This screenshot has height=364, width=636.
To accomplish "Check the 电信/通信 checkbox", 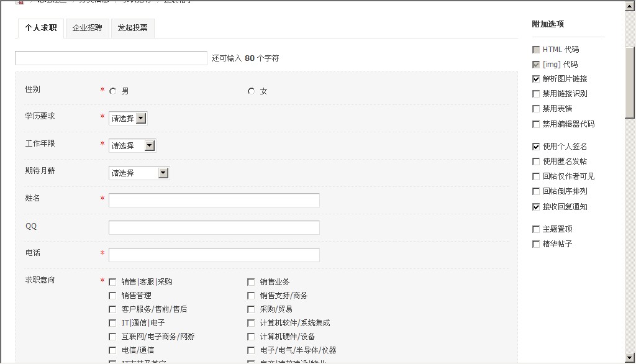I will (112, 350).
